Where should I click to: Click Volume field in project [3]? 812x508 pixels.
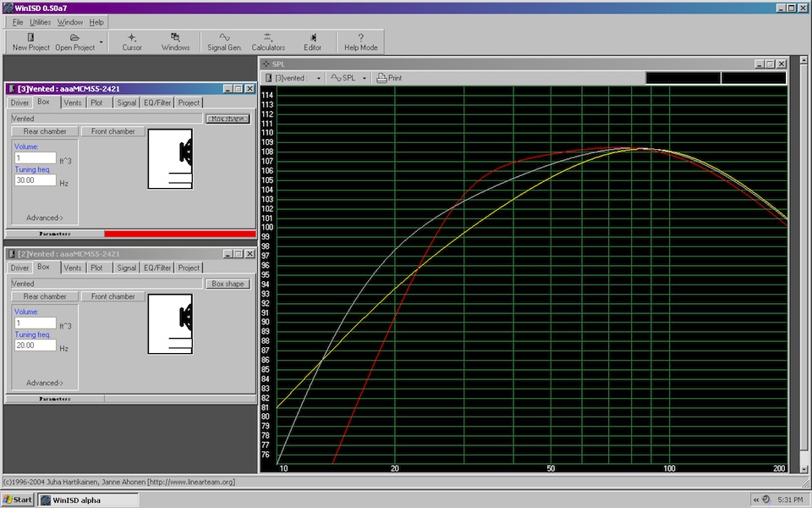[36, 157]
